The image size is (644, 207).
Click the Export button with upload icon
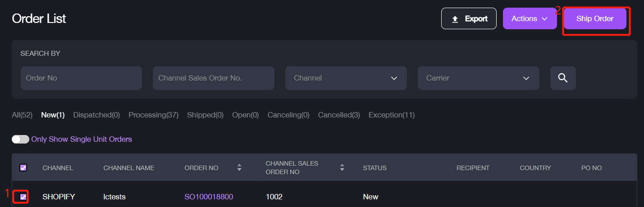pos(469,18)
